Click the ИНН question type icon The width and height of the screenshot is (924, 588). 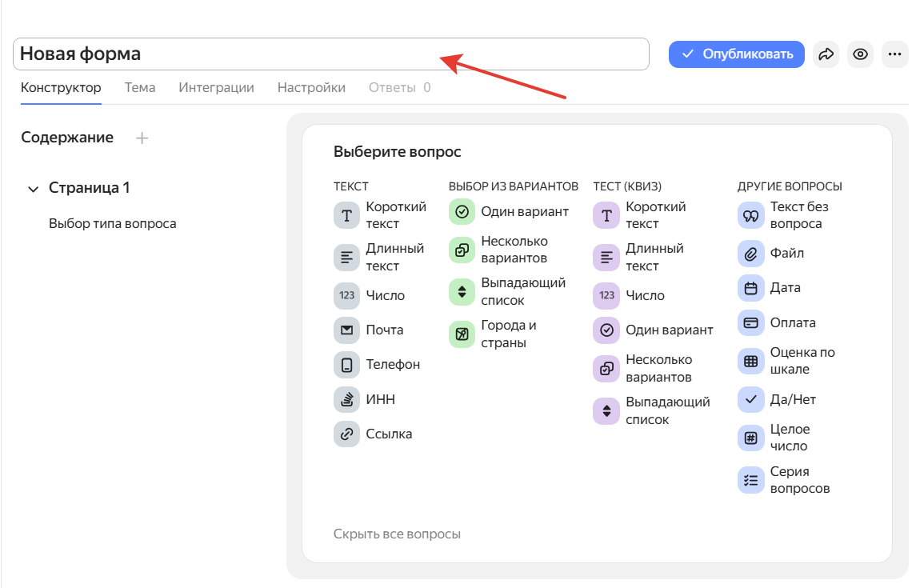point(346,398)
